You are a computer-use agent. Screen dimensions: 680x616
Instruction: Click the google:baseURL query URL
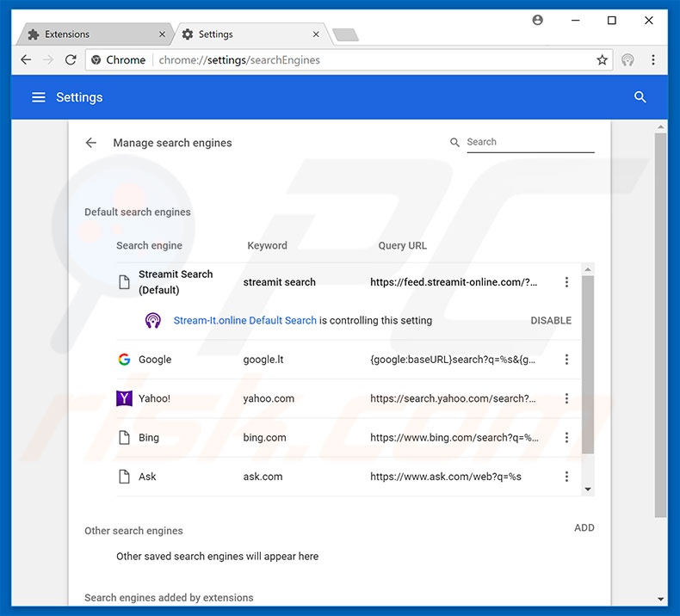coord(453,360)
